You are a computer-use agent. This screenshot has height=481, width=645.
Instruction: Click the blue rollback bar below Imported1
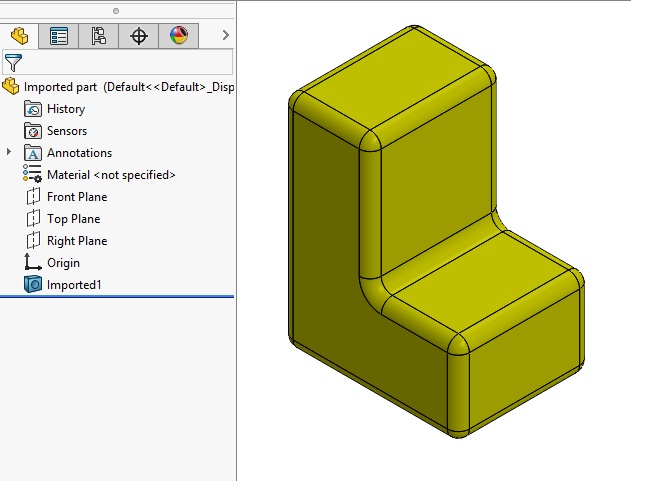(117, 296)
